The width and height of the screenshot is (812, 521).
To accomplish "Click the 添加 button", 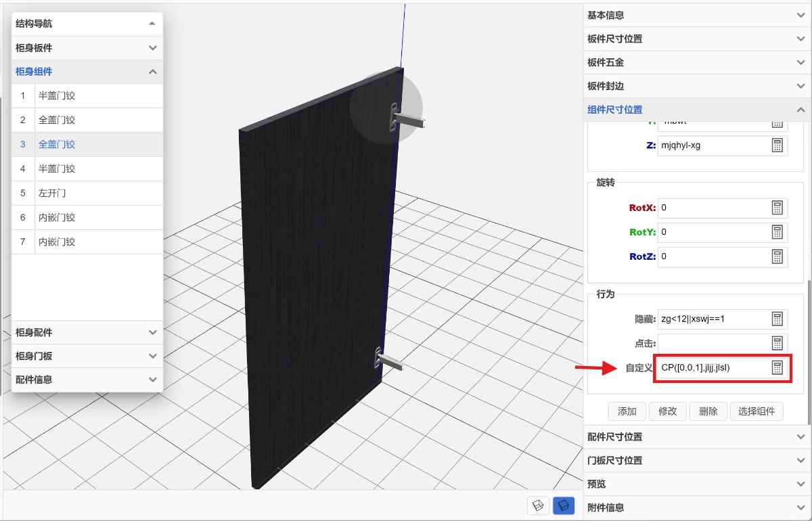I will pos(627,411).
